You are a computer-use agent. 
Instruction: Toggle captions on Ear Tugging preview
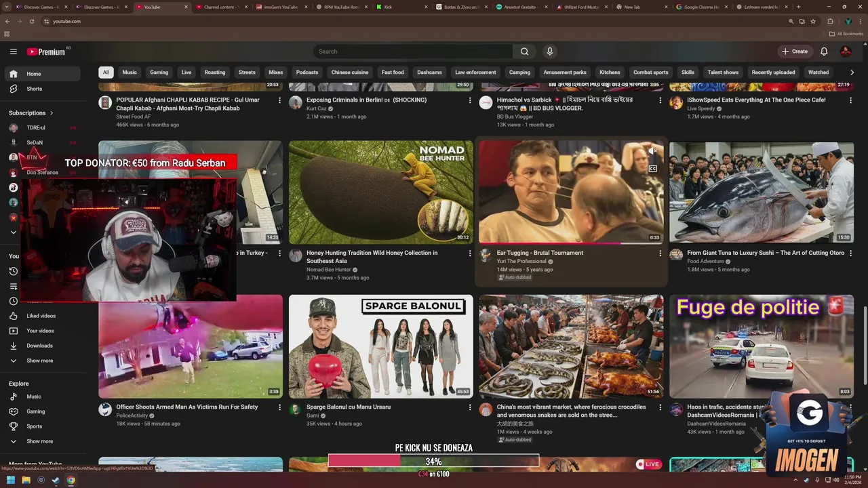(652, 169)
